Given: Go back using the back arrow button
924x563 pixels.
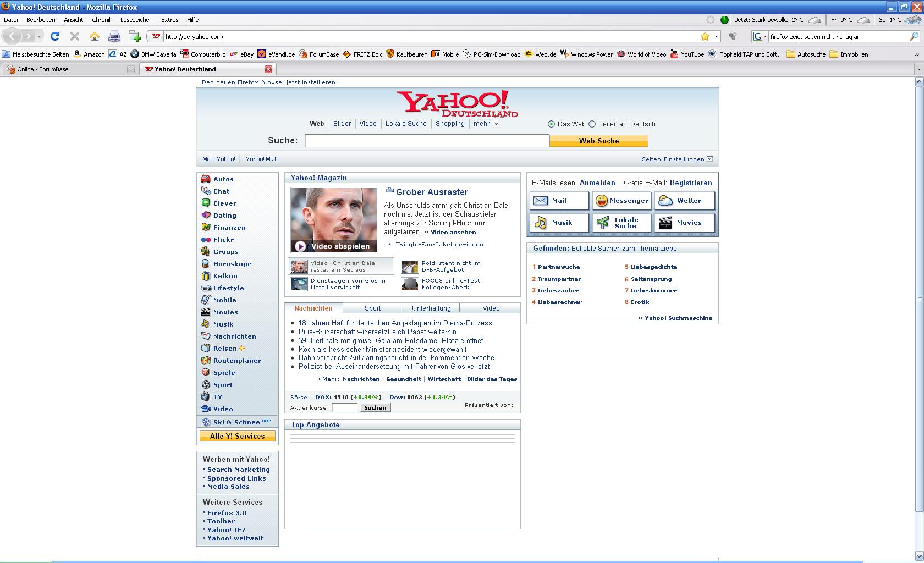Looking at the screenshot, I should coord(13,36).
